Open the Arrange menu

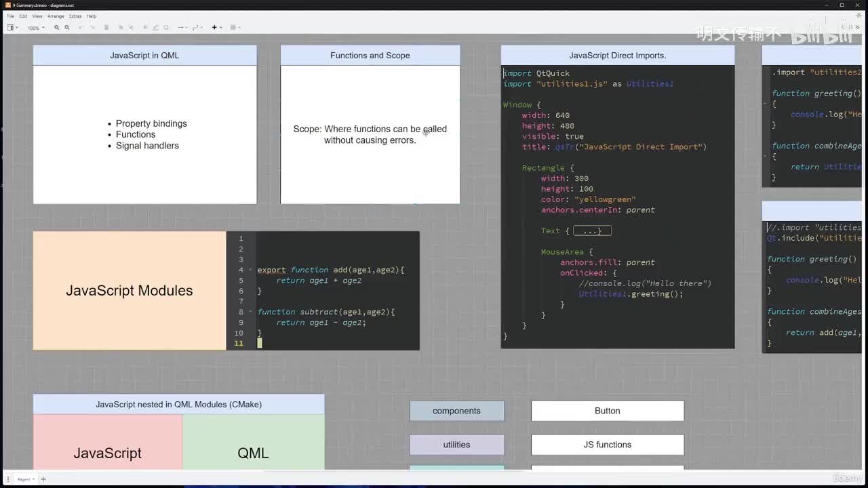pos(56,16)
